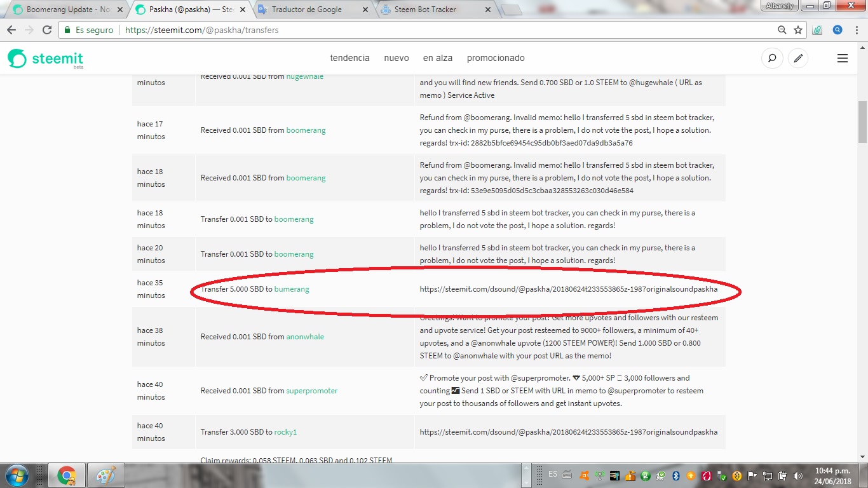Close the Traductor de Google tab

365,10
